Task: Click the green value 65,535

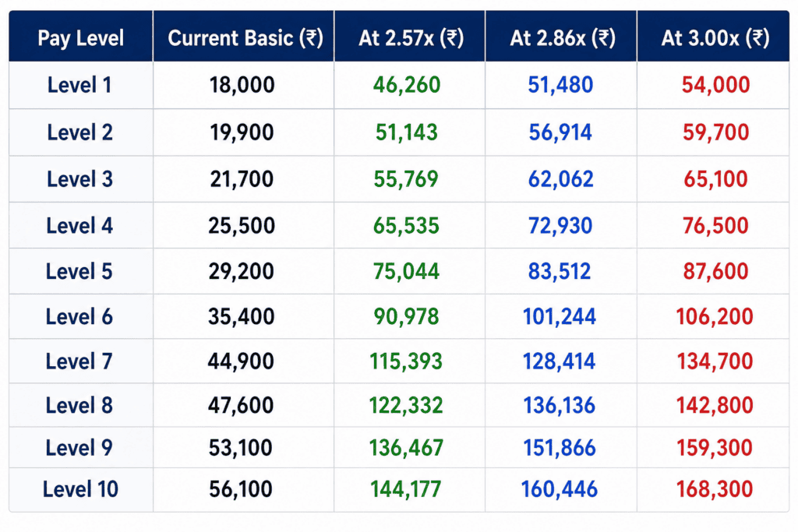Action: 406,226
